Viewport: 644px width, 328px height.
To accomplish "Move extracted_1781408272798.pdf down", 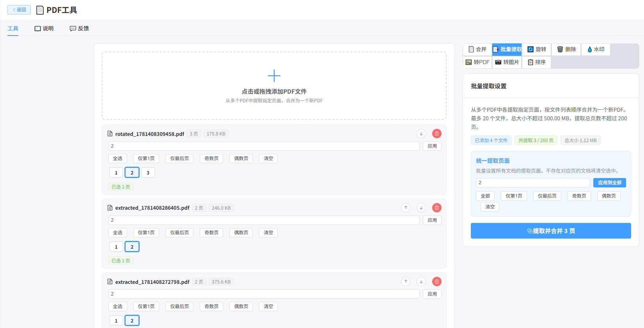I will click(x=421, y=282).
